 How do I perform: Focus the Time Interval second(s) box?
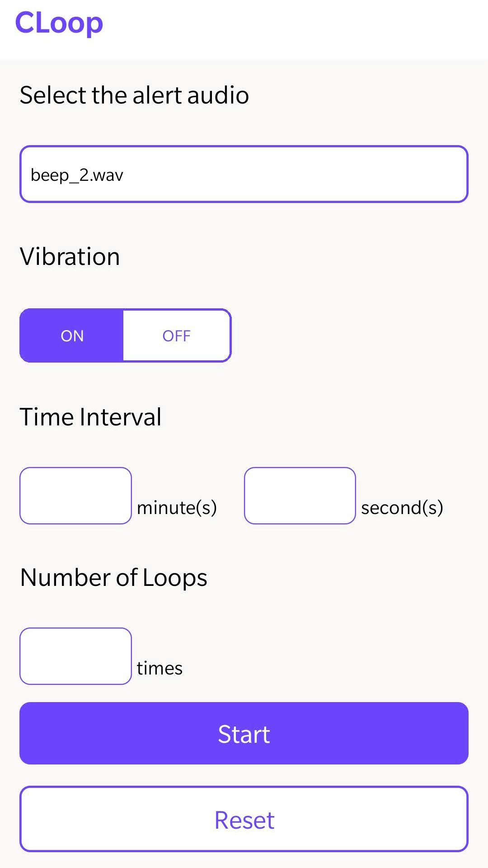click(300, 495)
